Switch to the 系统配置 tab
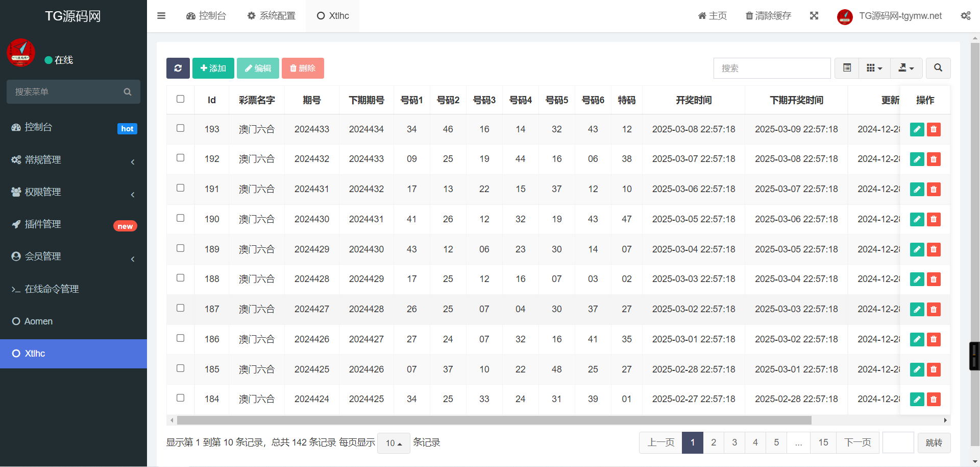980x467 pixels. coord(271,16)
